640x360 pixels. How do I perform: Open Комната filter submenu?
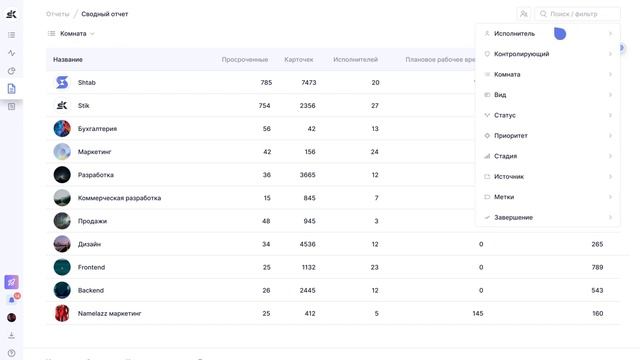tap(548, 74)
